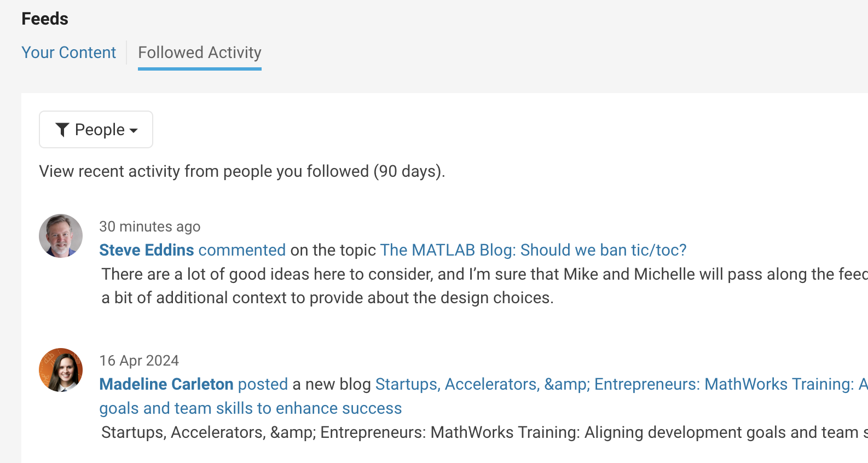
Task: Switch to the Your Content tab
Action: 68,53
